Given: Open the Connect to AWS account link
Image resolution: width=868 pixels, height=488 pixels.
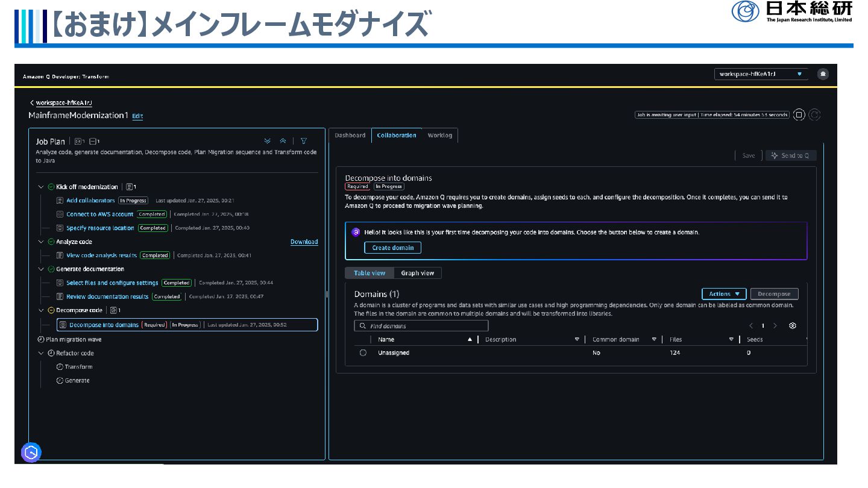Looking at the screenshot, I should pyautogui.click(x=100, y=214).
